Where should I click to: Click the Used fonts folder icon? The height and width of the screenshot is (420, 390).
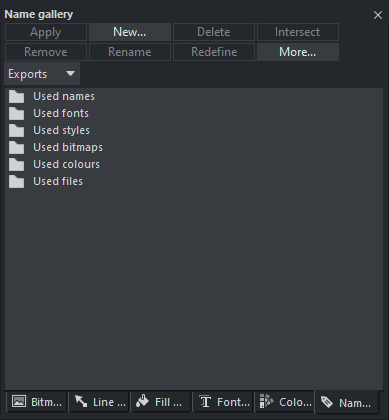16,113
